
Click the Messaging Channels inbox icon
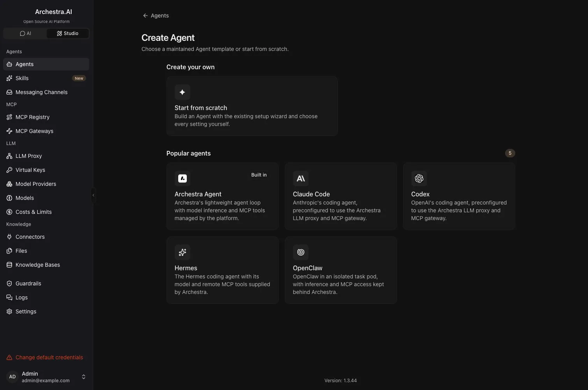coord(9,92)
